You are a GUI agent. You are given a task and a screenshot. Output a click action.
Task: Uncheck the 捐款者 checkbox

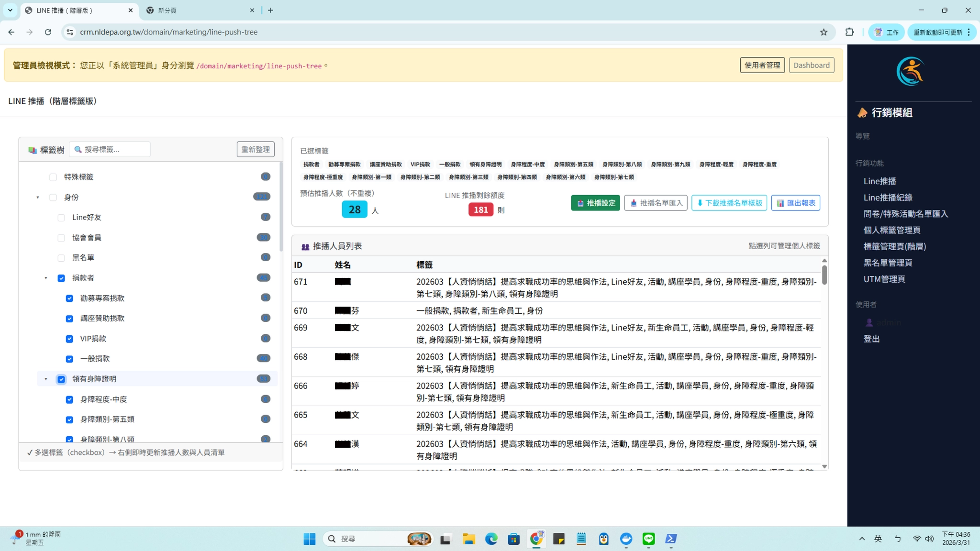61,278
